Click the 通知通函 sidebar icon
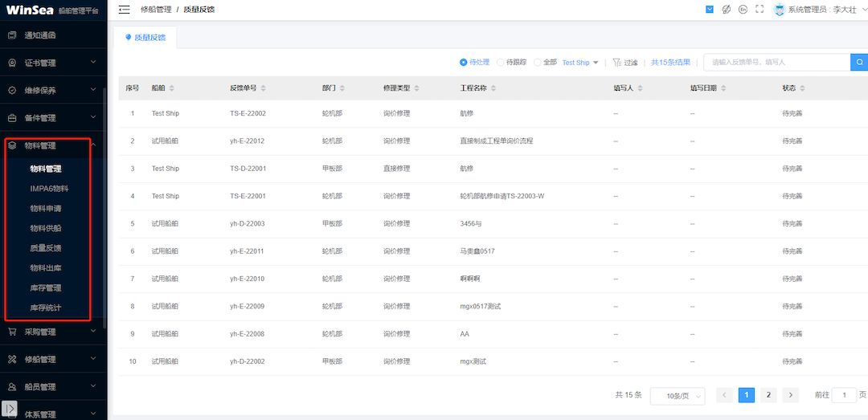Image resolution: width=868 pixels, height=420 pixels. click(12, 35)
